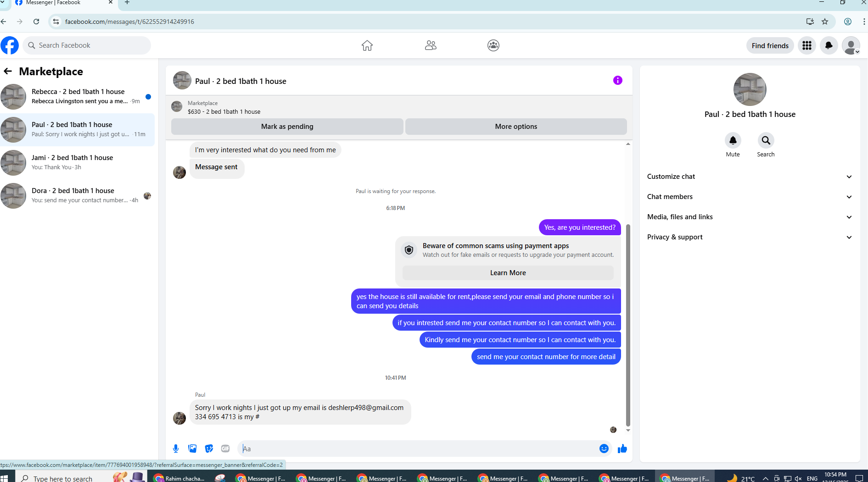Screen dimensions: 868x482
Task: Show hidden system tray icons
Action: (766, 478)
